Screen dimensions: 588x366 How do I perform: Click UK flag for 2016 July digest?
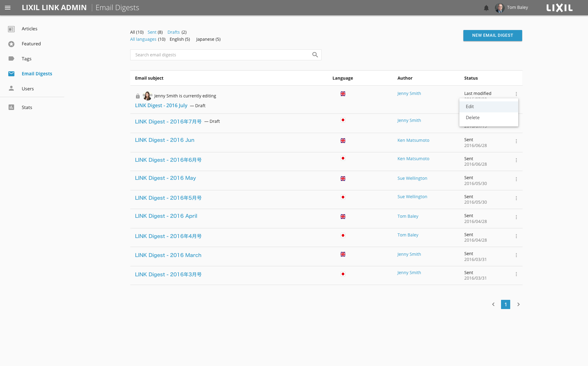tap(343, 94)
